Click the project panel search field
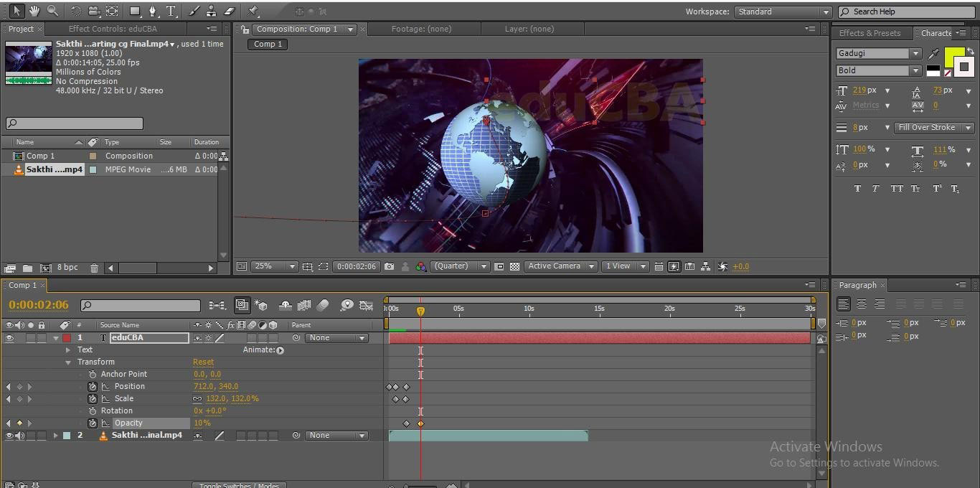This screenshot has height=488, width=980. pos(75,123)
